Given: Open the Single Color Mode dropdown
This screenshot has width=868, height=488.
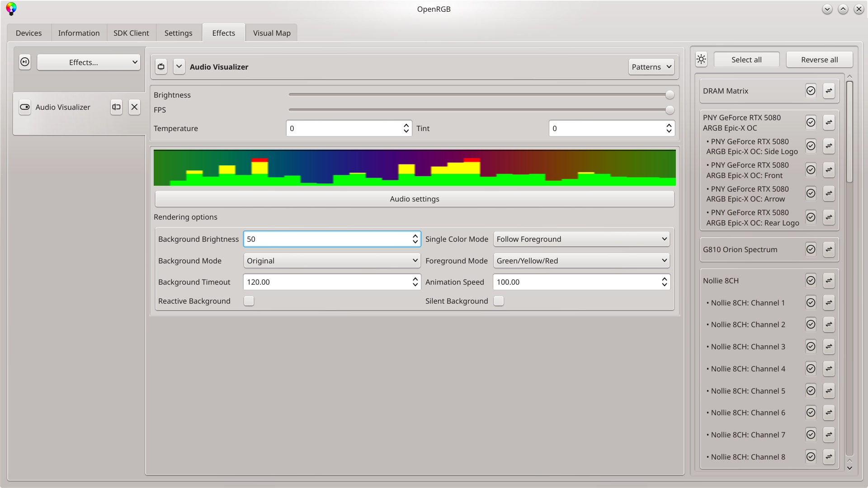Looking at the screenshot, I should click(581, 239).
